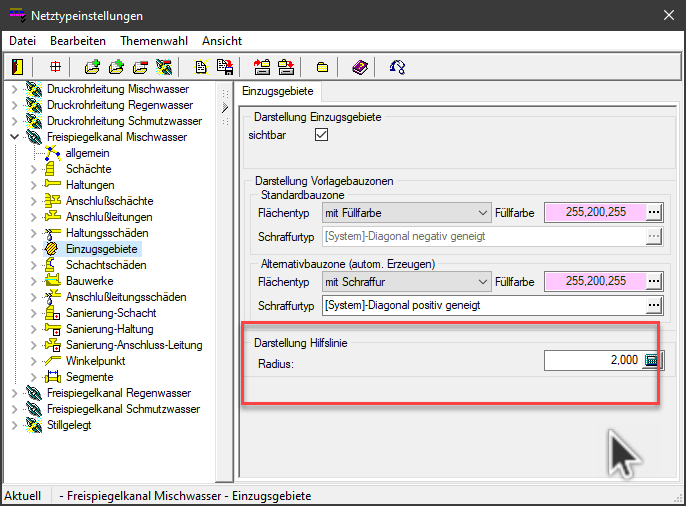Expand the Stillgelegt tree node
Screen dimensions: 686x506
(14, 425)
